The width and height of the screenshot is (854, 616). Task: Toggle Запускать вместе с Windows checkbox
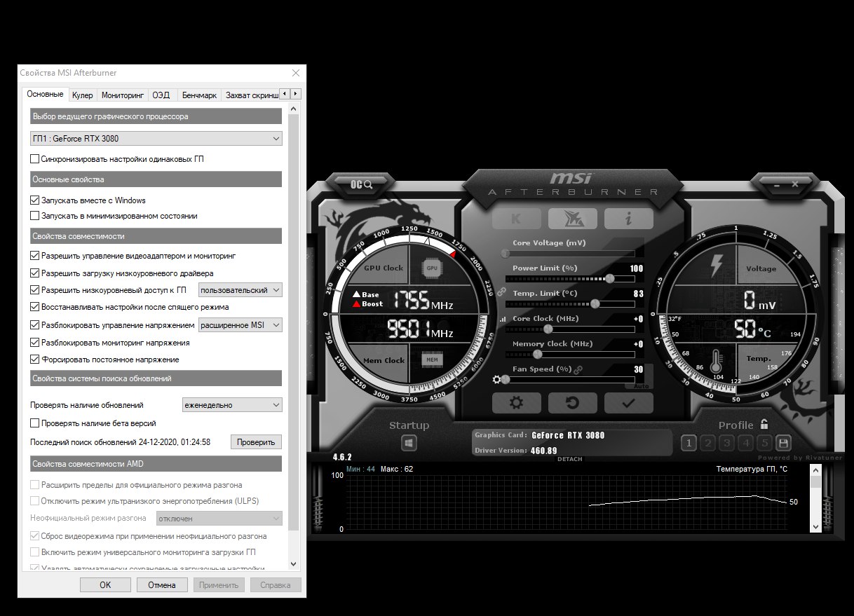pyautogui.click(x=35, y=200)
